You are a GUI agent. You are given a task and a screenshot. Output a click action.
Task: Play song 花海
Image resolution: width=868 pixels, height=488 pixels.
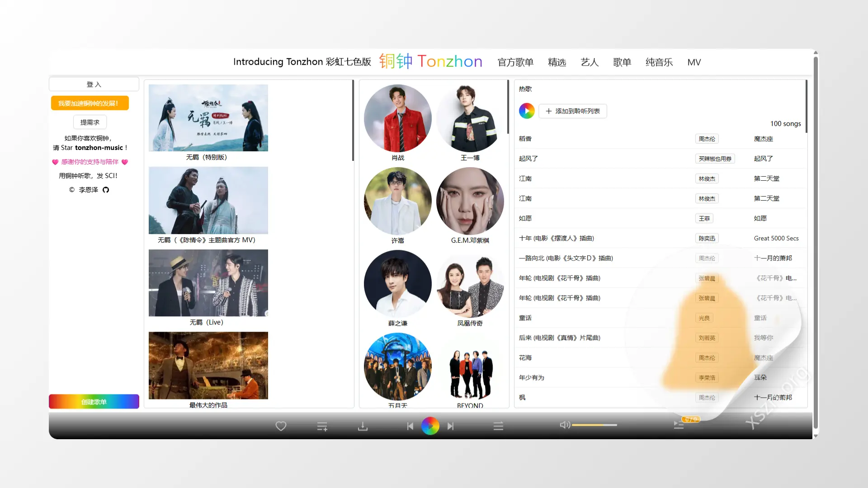(525, 357)
